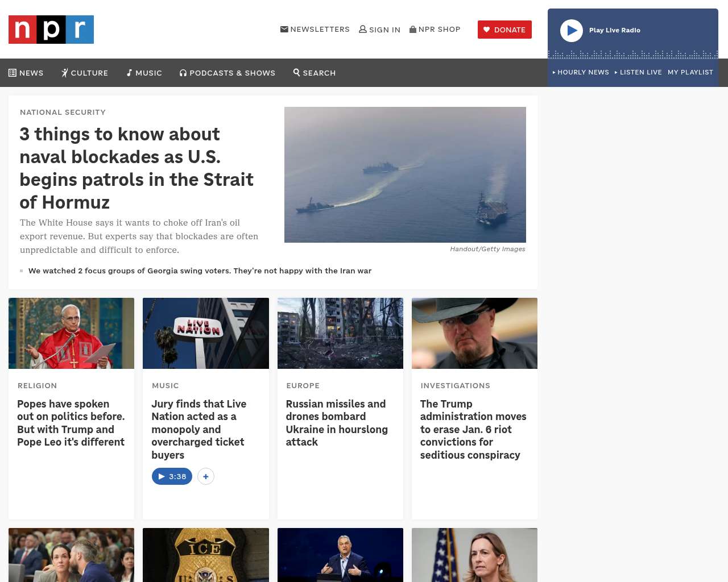The height and width of the screenshot is (582, 728).
Task: Play the 3:38 Live Nation audio
Action: (172, 476)
